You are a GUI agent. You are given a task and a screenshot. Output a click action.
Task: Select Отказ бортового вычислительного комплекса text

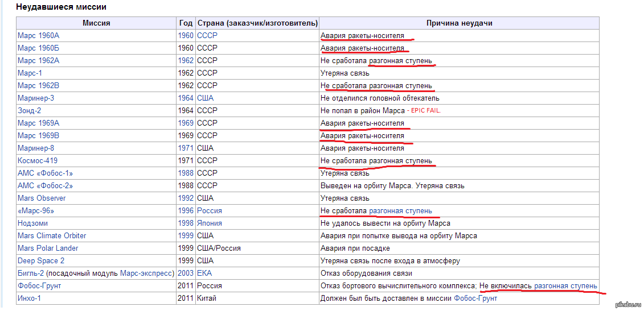click(x=398, y=285)
